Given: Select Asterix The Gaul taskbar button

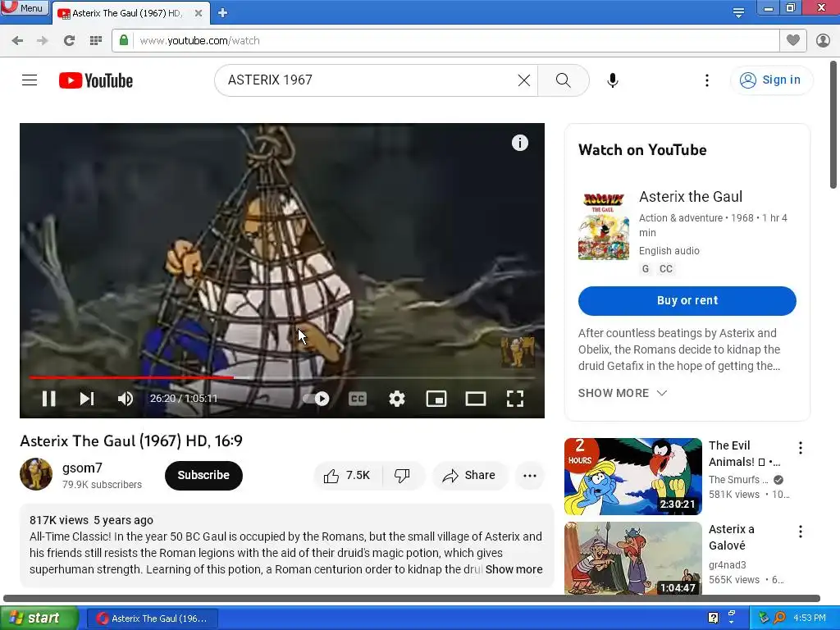Looking at the screenshot, I should 152,619.
